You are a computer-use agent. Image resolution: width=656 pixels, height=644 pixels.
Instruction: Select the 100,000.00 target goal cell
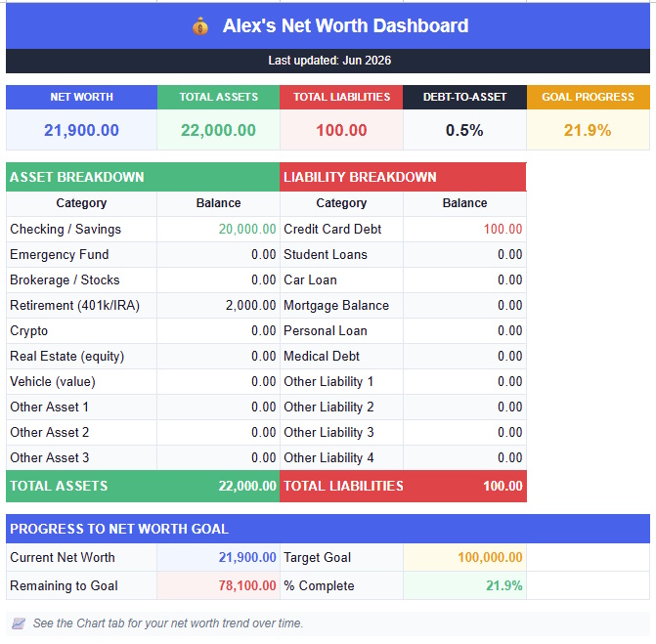(464, 557)
